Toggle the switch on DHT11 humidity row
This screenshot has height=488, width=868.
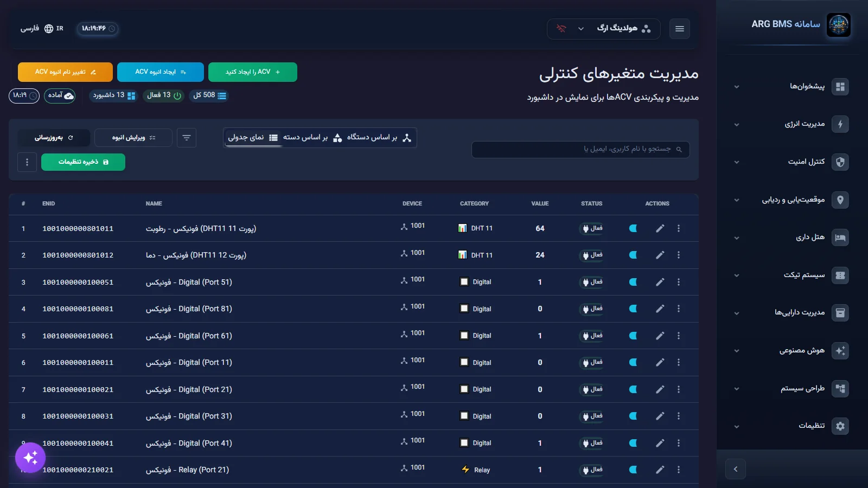tap(633, 228)
